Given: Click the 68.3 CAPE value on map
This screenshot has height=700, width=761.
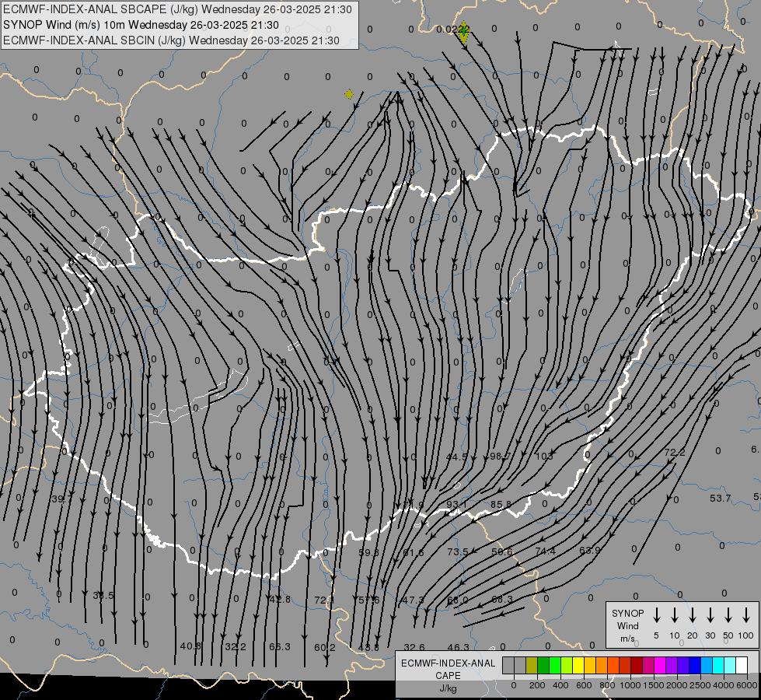Looking at the screenshot, I should tap(502, 599).
